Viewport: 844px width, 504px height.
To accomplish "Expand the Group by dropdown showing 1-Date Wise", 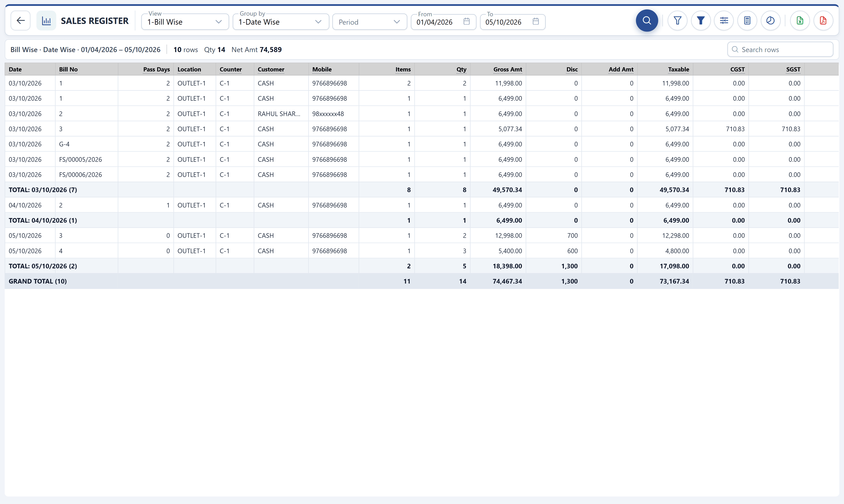I will tap(281, 22).
